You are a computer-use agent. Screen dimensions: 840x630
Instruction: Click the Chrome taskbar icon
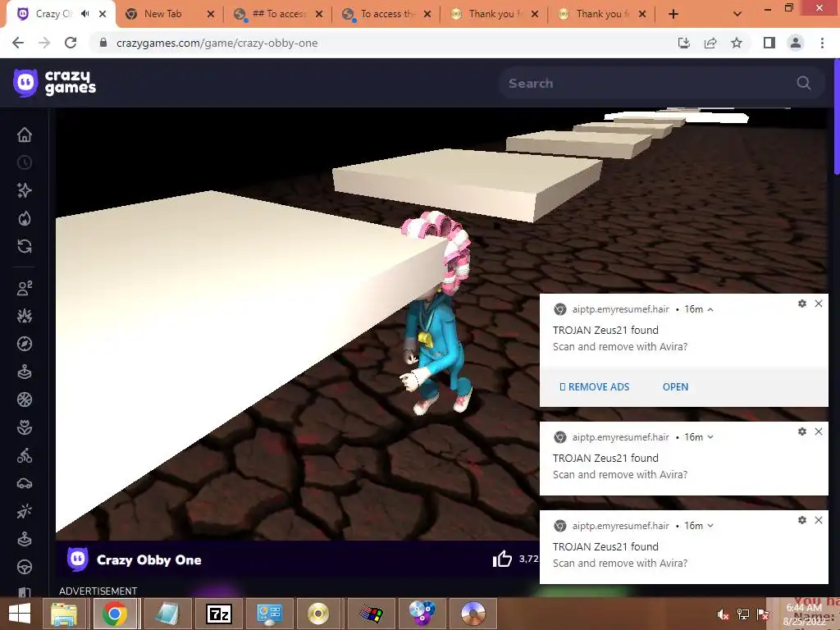[x=115, y=614]
